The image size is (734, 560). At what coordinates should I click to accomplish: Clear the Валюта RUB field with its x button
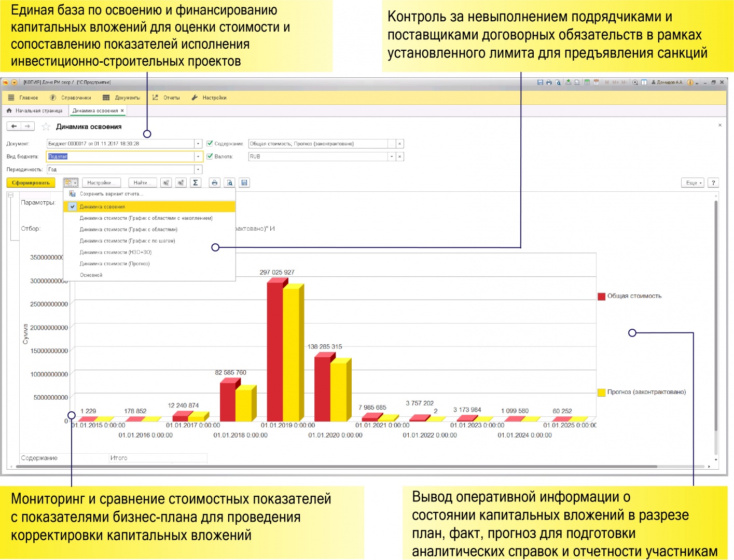tap(400, 156)
